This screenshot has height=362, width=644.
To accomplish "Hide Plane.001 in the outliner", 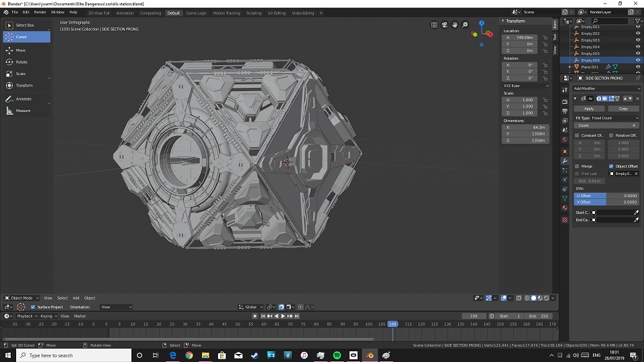I will 638,67.
